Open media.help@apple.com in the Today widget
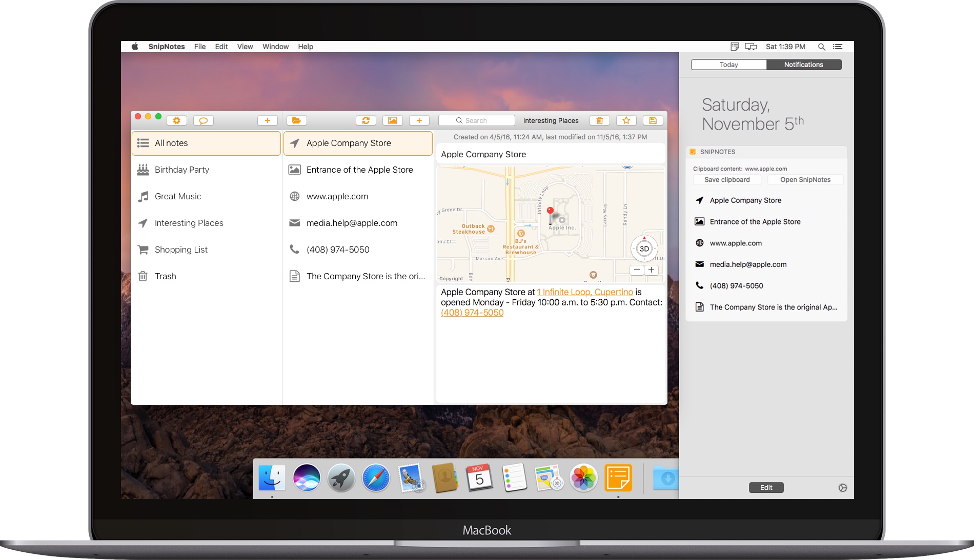This screenshot has height=560, width=974. pos(766,264)
